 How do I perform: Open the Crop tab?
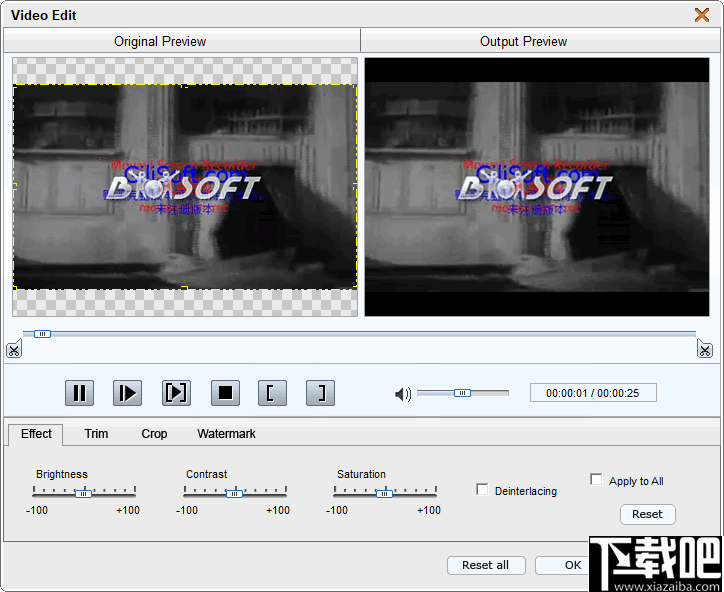tap(154, 434)
